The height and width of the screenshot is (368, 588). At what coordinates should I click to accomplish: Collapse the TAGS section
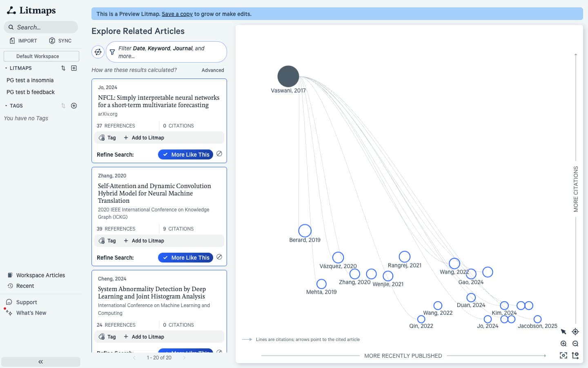tap(6, 105)
